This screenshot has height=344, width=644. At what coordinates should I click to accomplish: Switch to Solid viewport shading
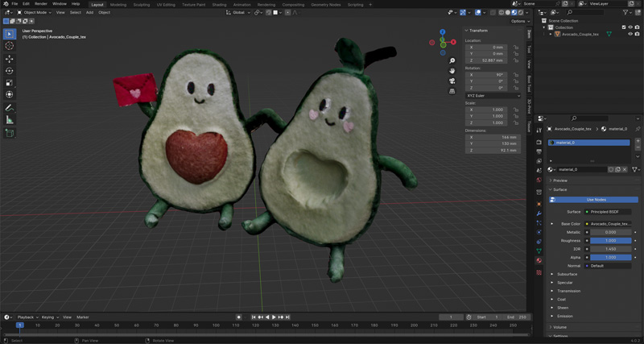pos(508,12)
